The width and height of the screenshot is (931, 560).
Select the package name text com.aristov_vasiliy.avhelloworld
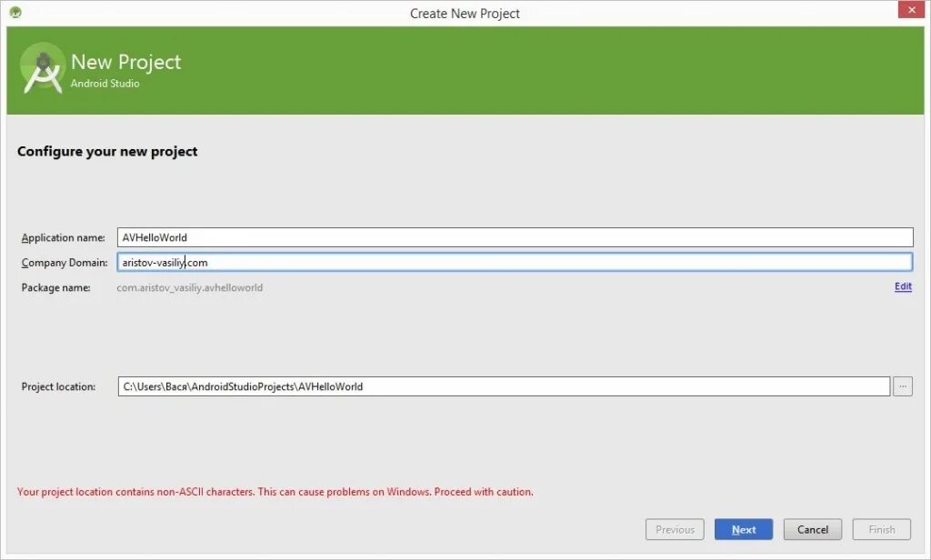[189, 287]
